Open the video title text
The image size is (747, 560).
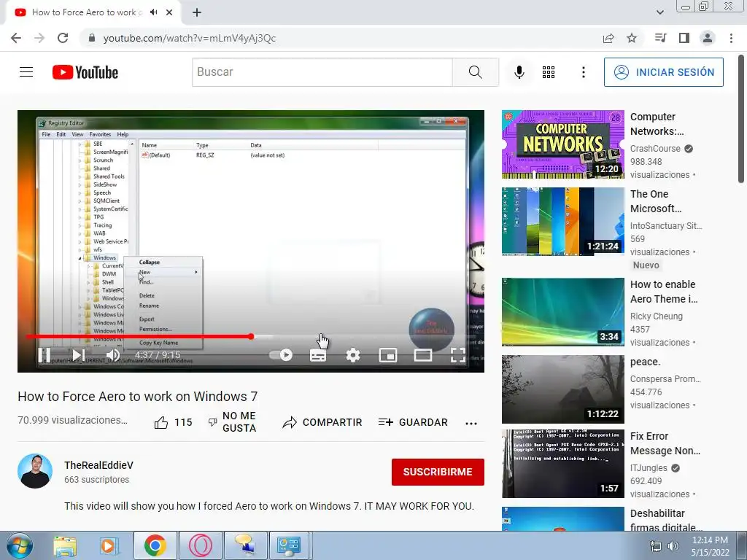tap(138, 396)
